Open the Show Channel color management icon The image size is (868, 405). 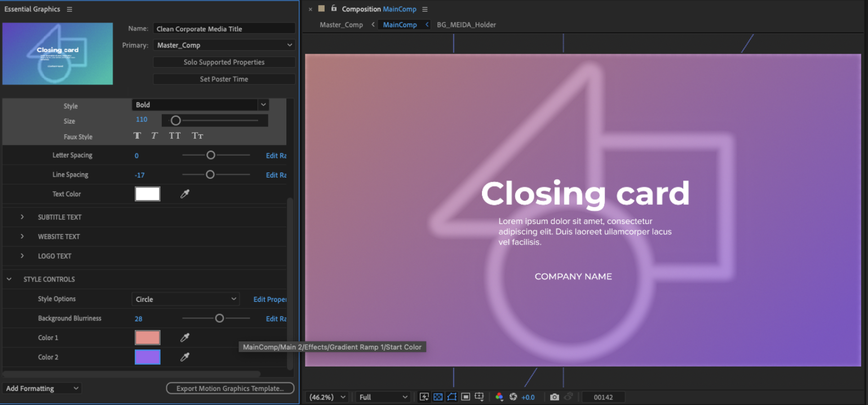(x=499, y=397)
